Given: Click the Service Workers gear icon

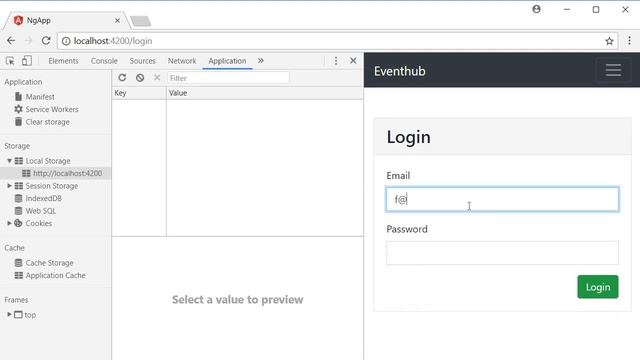Looking at the screenshot, I should (18, 109).
